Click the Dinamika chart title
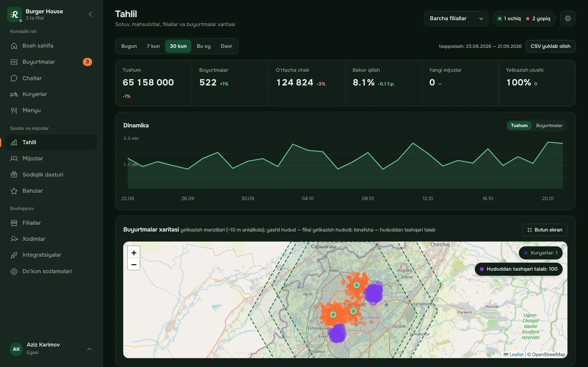Viewport: 588px width, 367px height. 136,126
